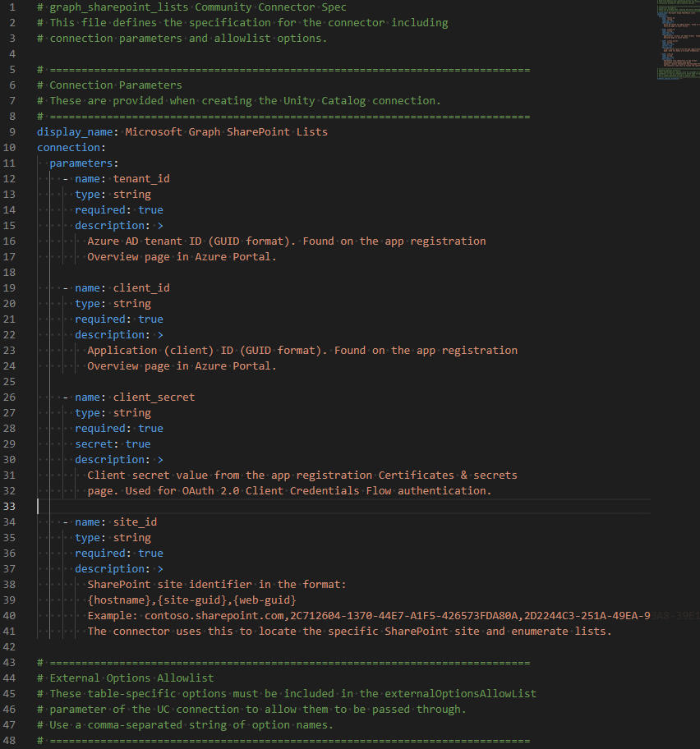Click the required: true on line 14
The height and width of the screenshot is (749, 700).
[119, 209]
